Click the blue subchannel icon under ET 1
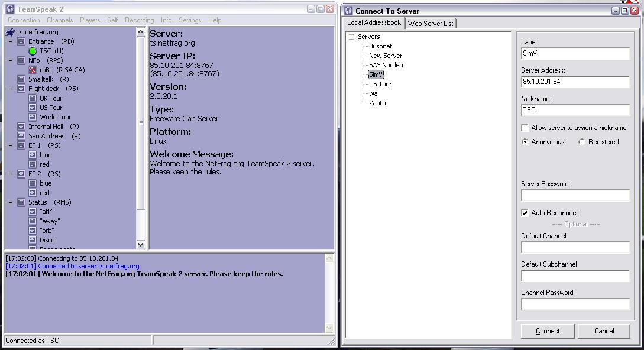 pos(33,155)
